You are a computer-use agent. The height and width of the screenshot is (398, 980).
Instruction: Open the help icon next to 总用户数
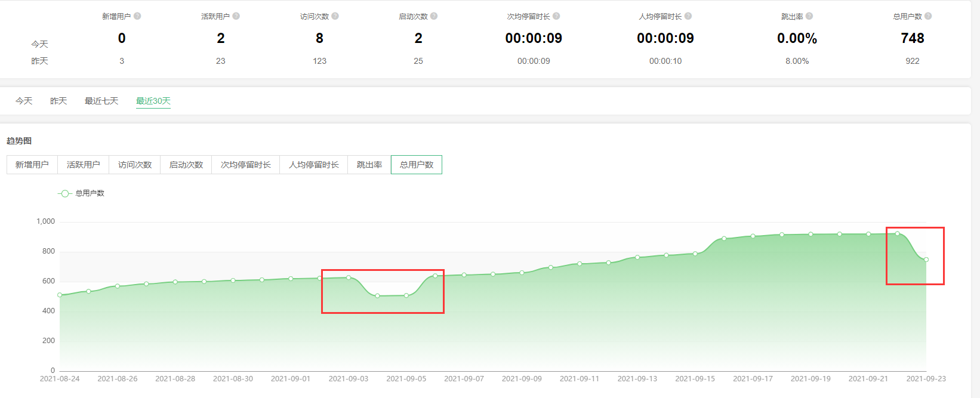(x=928, y=16)
